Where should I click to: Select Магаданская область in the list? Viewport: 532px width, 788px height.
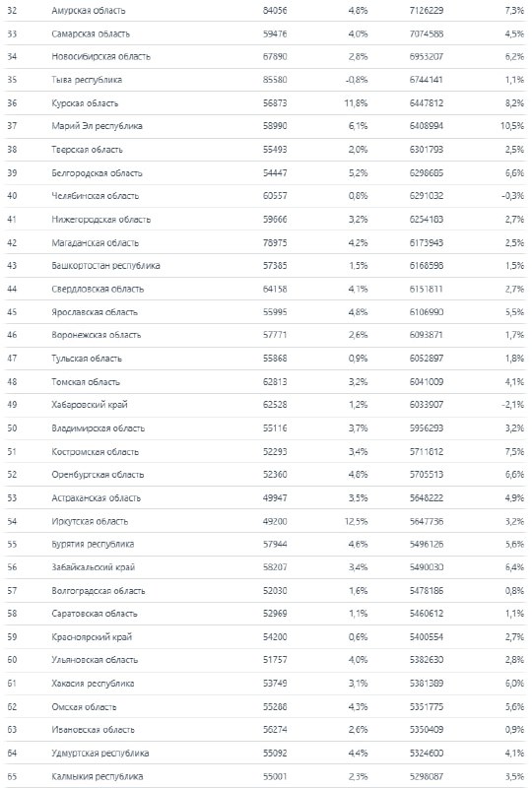tap(95, 242)
